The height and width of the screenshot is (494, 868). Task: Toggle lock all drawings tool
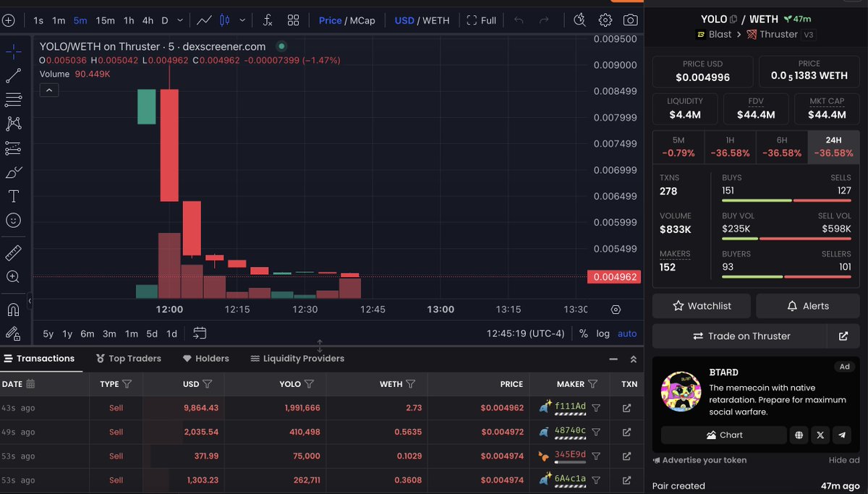pyautogui.click(x=13, y=333)
